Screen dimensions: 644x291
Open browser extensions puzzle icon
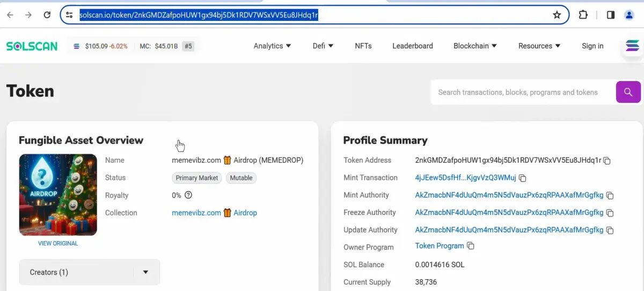583,15
